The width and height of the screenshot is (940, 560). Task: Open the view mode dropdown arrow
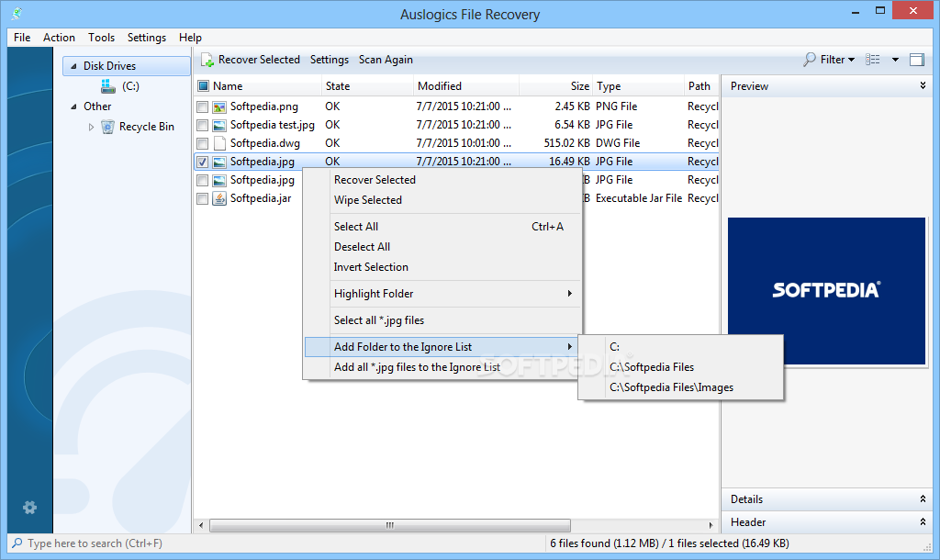tap(895, 60)
